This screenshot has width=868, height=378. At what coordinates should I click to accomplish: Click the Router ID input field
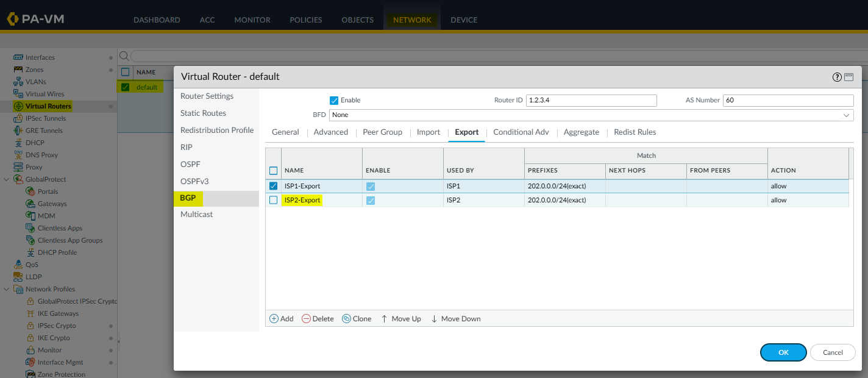pyautogui.click(x=591, y=100)
